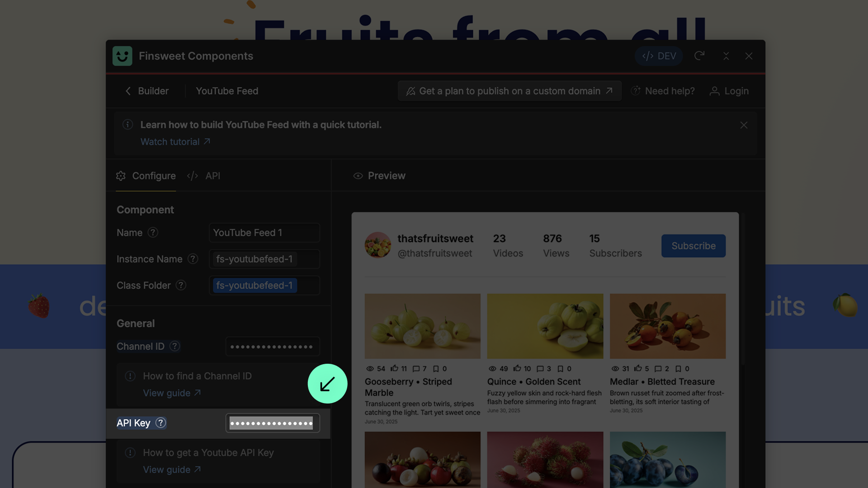Click the Medlar • Bletted Treasure title
Viewport: 868px width, 488px height.
pyautogui.click(x=662, y=382)
